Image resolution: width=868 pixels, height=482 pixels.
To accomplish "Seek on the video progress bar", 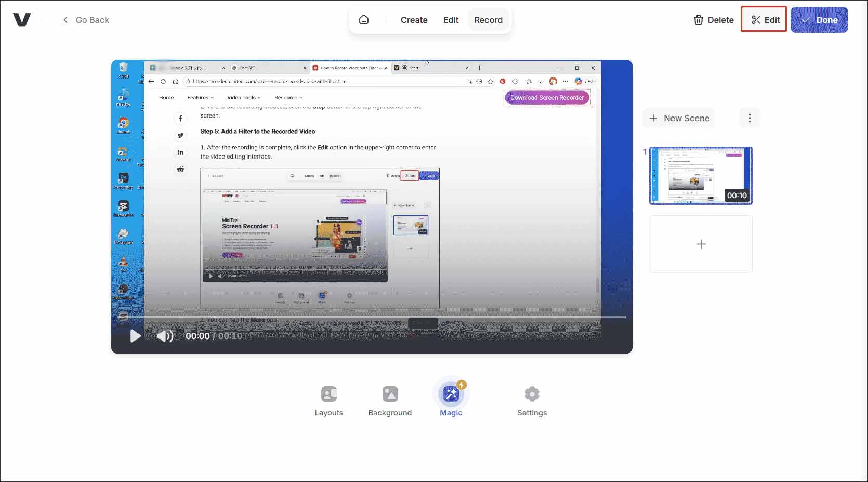I will pyautogui.click(x=371, y=317).
